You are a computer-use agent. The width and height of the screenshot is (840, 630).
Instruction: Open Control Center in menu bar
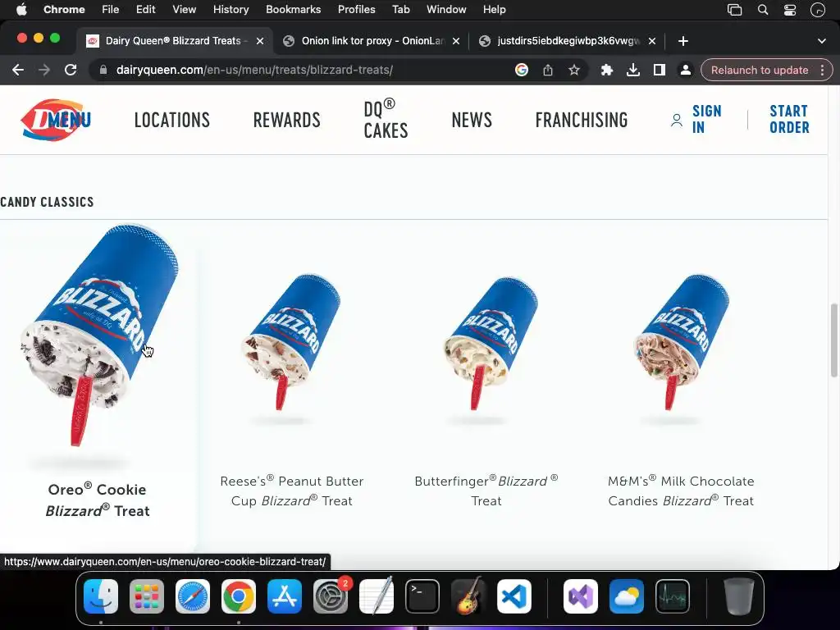coord(790,10)
